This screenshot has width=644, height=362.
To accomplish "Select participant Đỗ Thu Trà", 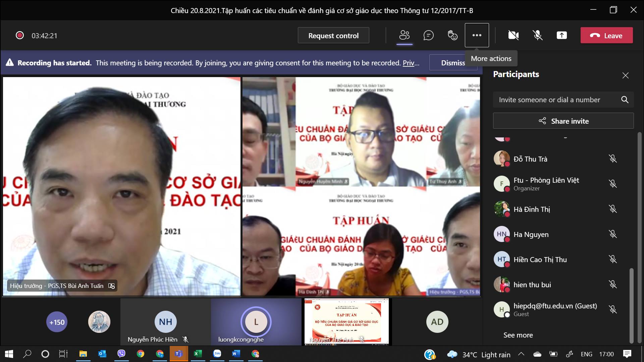I will click(557, 159).
